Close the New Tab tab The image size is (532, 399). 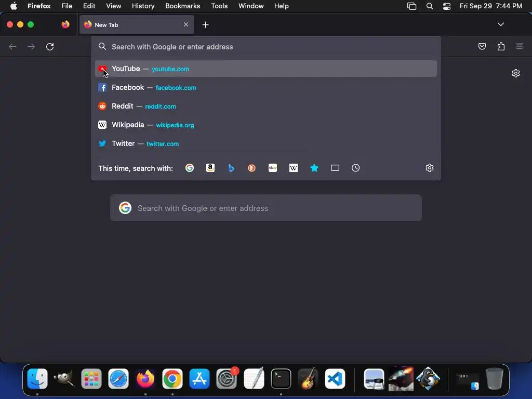pyautogui.click(x=186, y=24)
